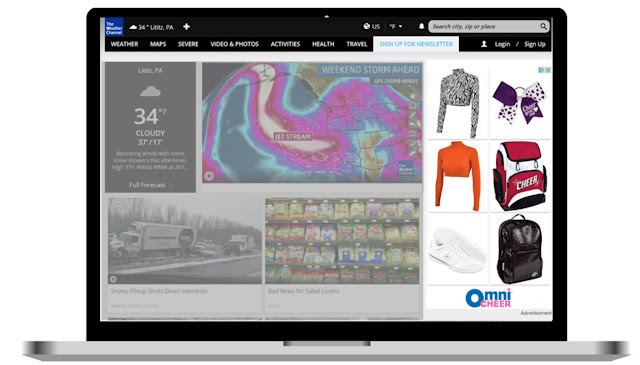This screenshot has width=640, height=365.
Task: Click the large cloud icon in Lititz card
Action: pos(150,91)
